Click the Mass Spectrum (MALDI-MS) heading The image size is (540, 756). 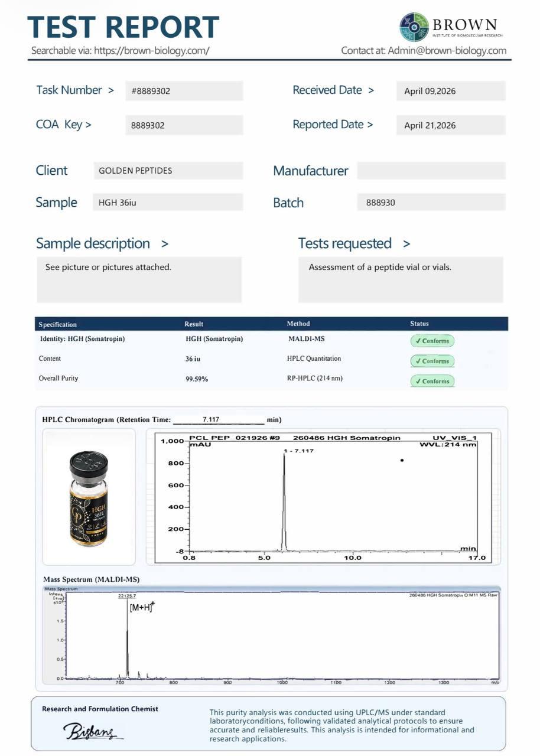click(x=92, y=579)
